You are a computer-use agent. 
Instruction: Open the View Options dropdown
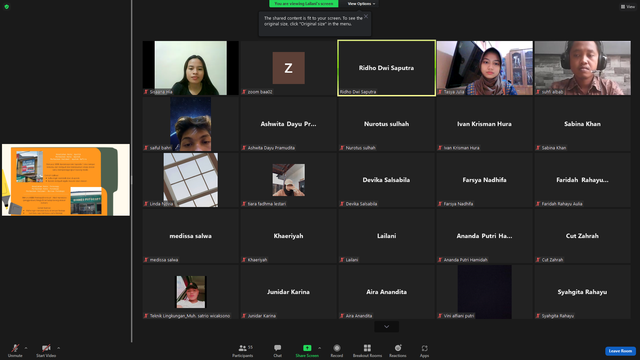[361, 4]
